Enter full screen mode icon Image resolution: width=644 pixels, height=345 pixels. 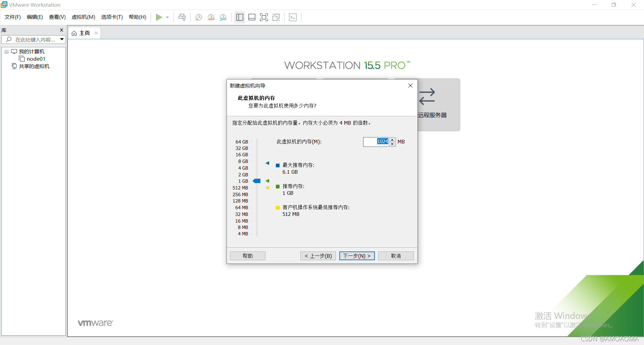click(264, 17)
